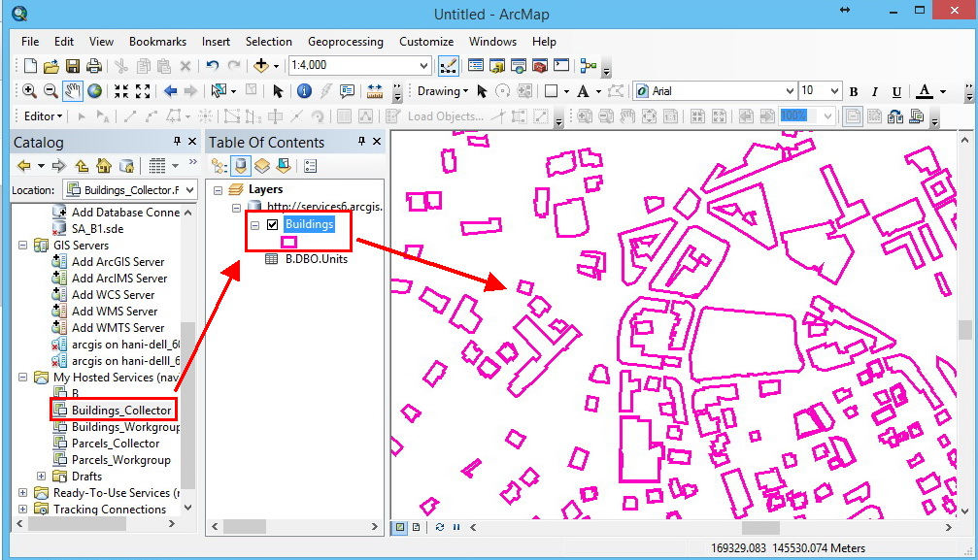Switch to Data View at map bottom
The width and height of the screenshot is (978, 560).
[400, 527]
